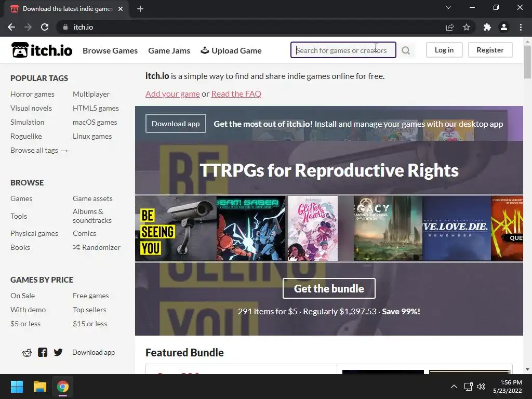Open Browse Games menu

pyautogui.click(x=110, y=50)
